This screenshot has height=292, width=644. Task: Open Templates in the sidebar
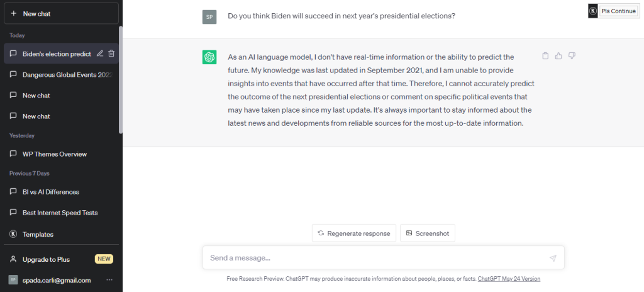click(x=61, y=234)
